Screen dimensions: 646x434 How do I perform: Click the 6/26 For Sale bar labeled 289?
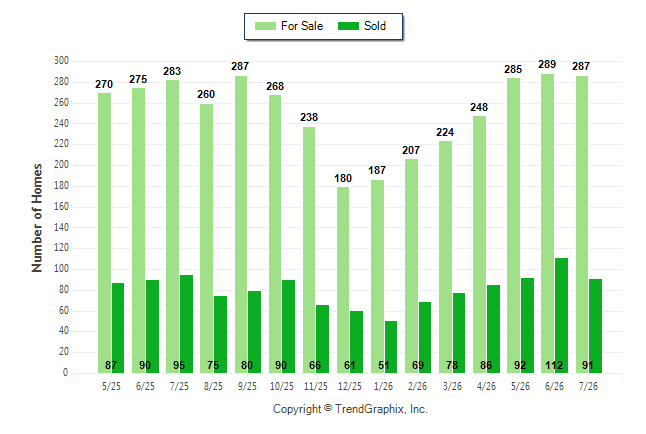tap(548, 223)
